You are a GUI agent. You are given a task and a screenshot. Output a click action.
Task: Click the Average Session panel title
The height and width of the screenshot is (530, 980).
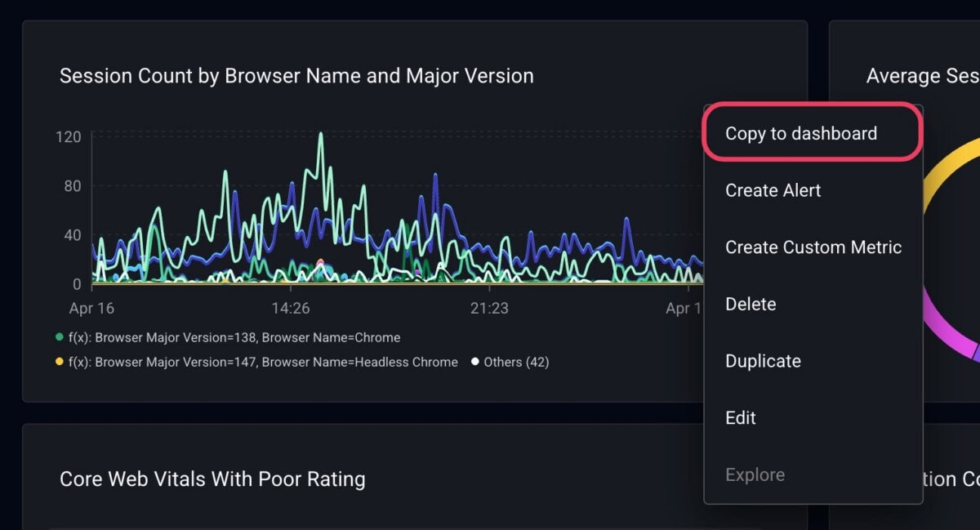tap(922, 76)
